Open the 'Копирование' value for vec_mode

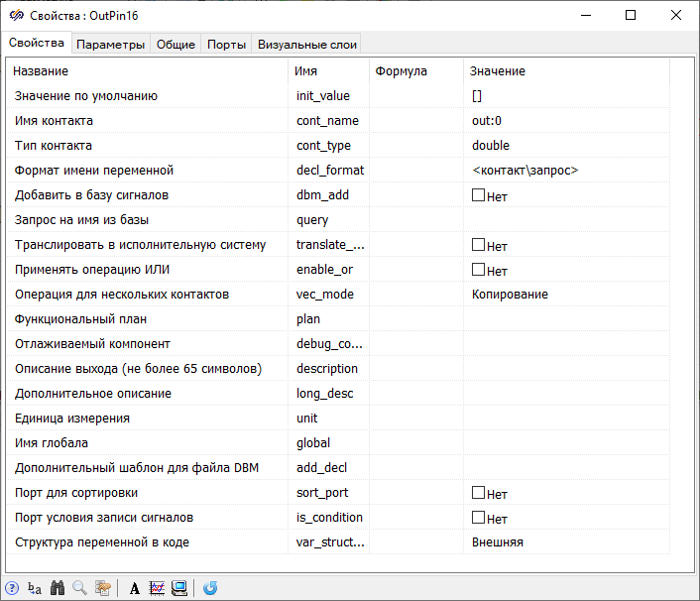[x=565, y=295]
